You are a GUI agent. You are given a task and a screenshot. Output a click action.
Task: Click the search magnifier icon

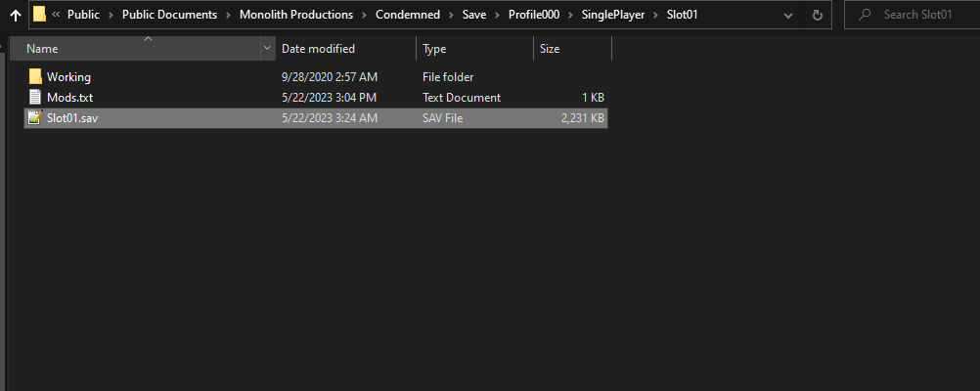(865, 16)
